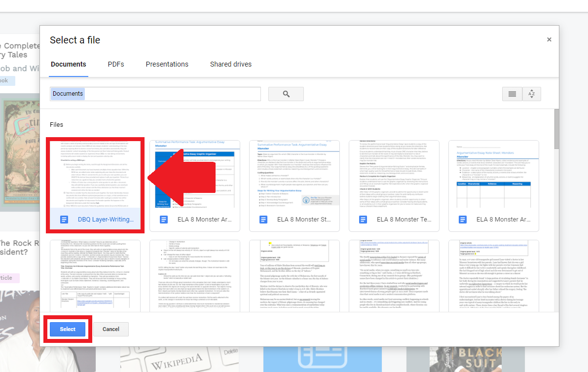Click the list view icon

tap(512, 94)
